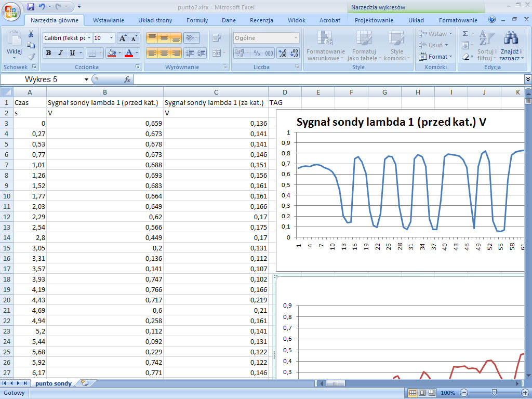Toggle italic formatting
The width and height of the screenshot is (532, 399).
coord(60,53)
